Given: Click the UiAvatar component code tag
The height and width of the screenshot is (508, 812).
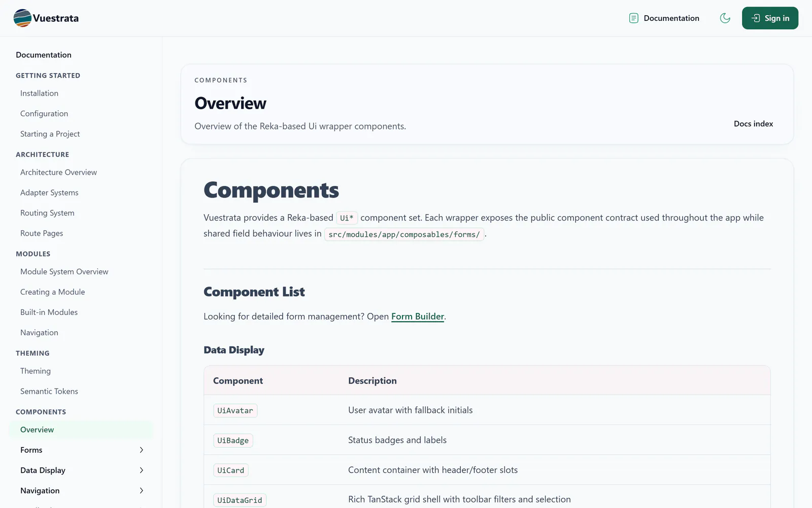Looking at the screenshot, I should click(x=235, y=410).
